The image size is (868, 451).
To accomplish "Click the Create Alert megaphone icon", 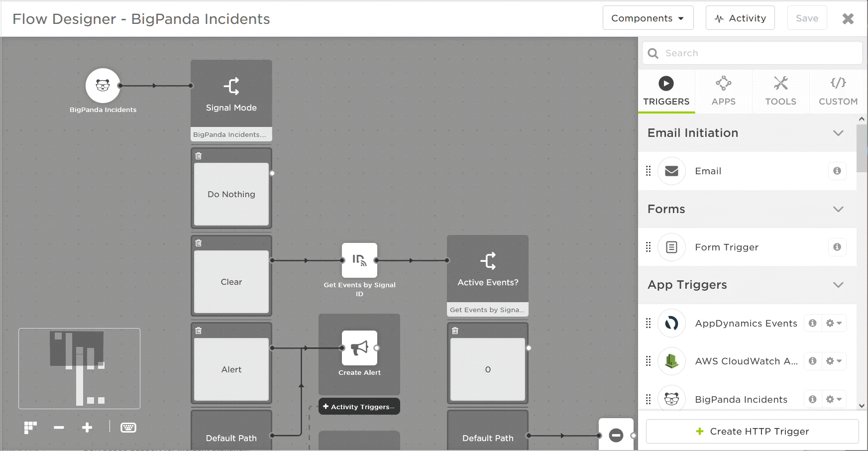I will click(359, 348).
